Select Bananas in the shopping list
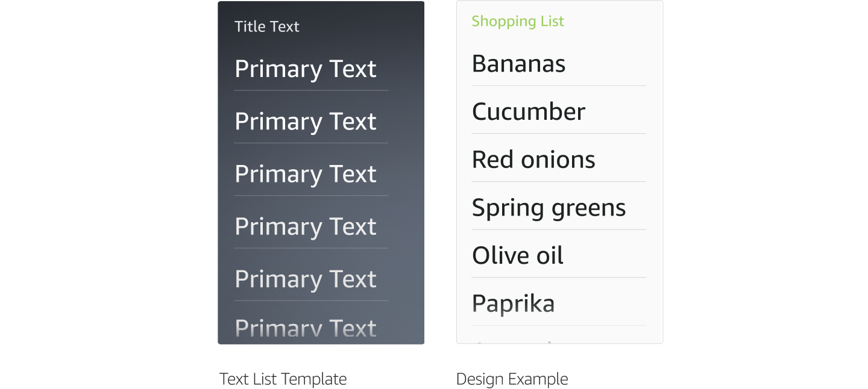 (518, 64)
